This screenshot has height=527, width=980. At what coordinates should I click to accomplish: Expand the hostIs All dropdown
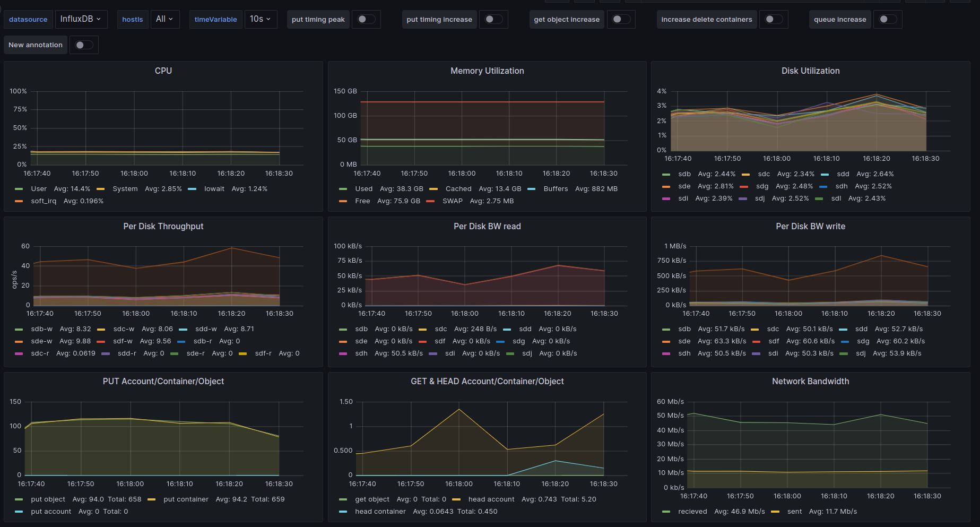click(x=164, y=19)
